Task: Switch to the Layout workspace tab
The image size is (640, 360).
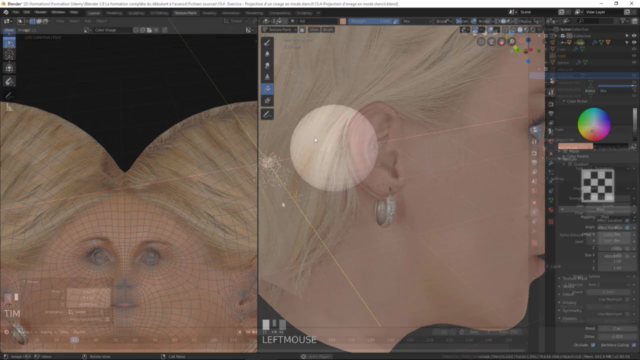Action: click(94, 13)
